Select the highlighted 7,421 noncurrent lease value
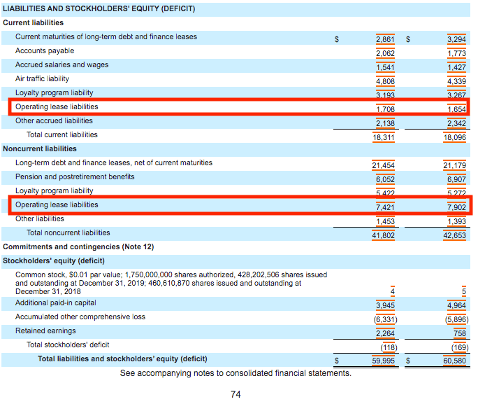 coord(385,207)
